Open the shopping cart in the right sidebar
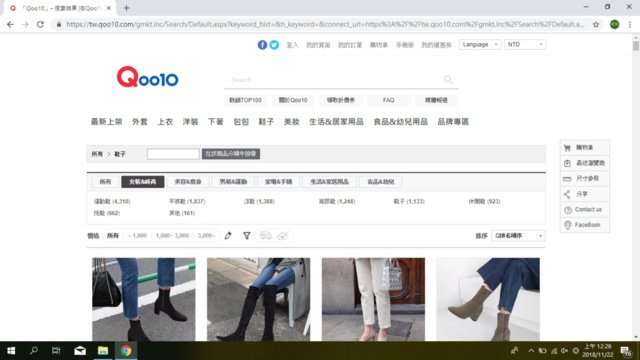The image size is (640, 360). click(x=584, y=148)
